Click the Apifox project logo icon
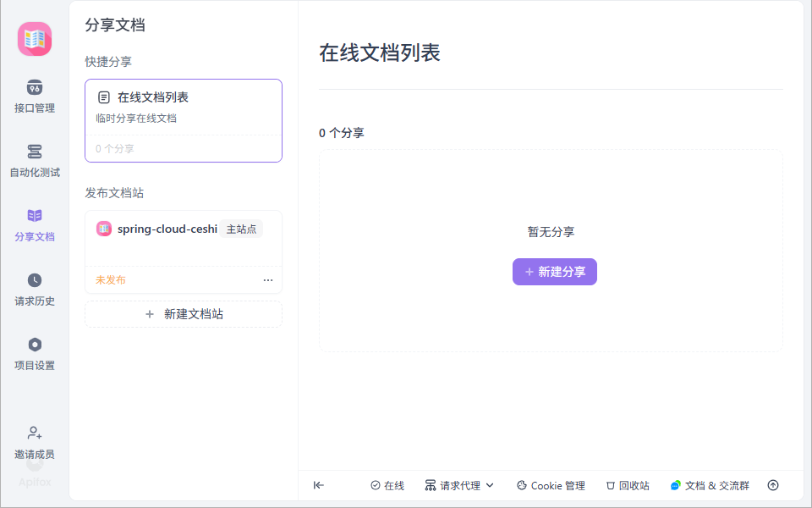The image size is (812, 508). pos(35,39)
